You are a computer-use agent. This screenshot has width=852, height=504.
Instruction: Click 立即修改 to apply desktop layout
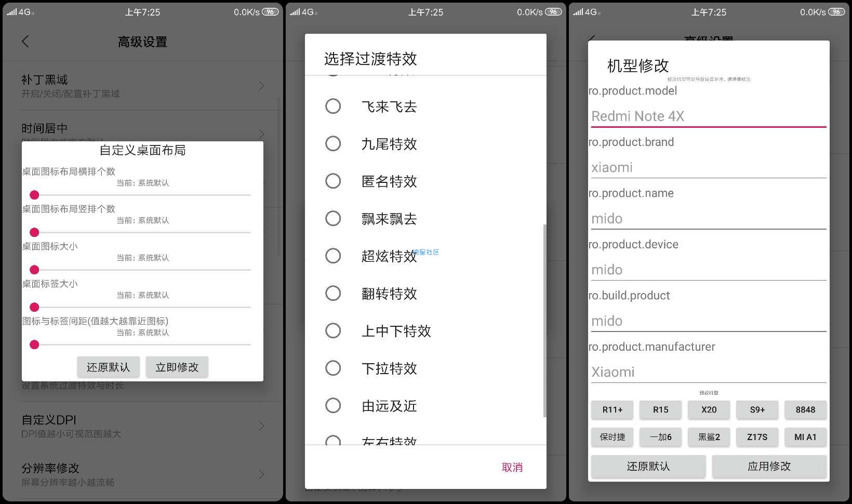[x=177, y=367]
